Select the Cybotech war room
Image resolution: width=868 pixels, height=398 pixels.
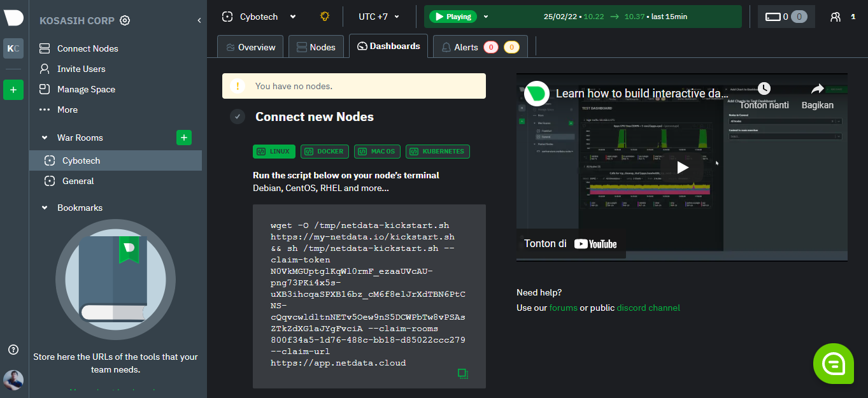[115, 160]
